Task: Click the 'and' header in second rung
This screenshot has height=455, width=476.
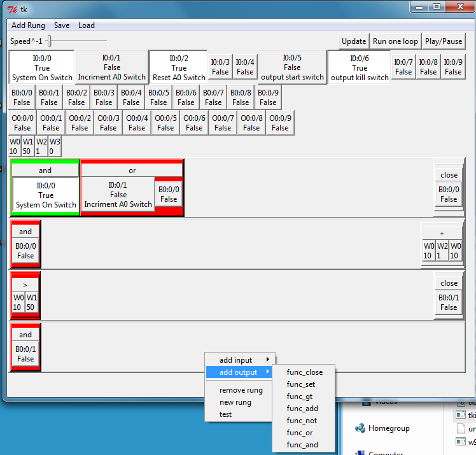Action: (x=25, y=232)
